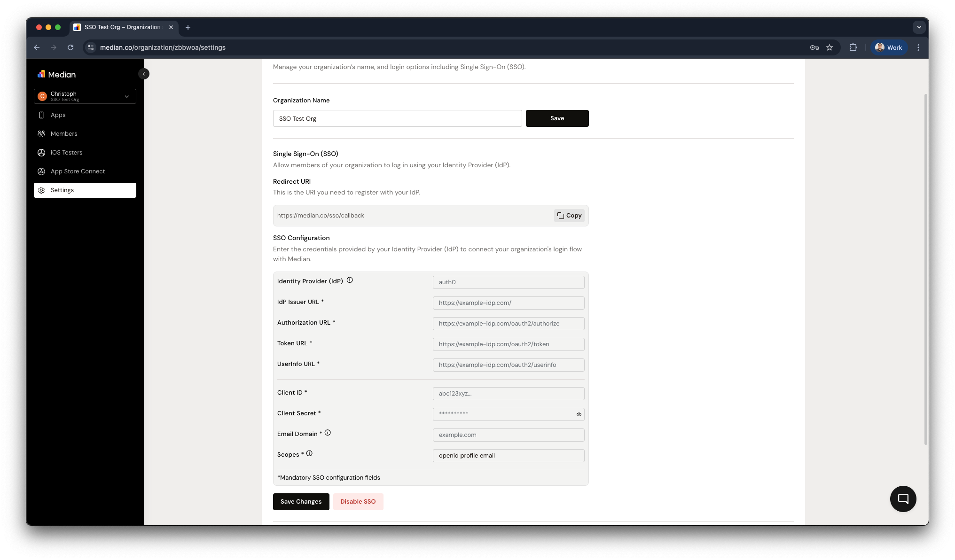Click the Email Domain info icon
The image size is (955, 560).
click(x=328, y=433)
